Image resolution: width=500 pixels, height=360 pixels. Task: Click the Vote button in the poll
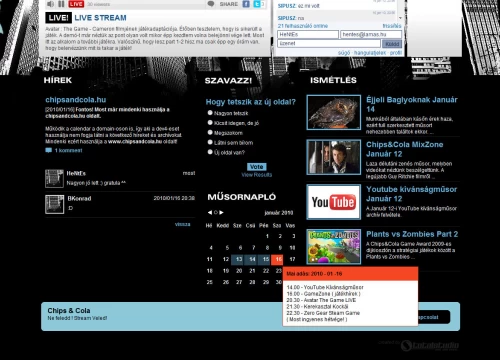point(257,167)
